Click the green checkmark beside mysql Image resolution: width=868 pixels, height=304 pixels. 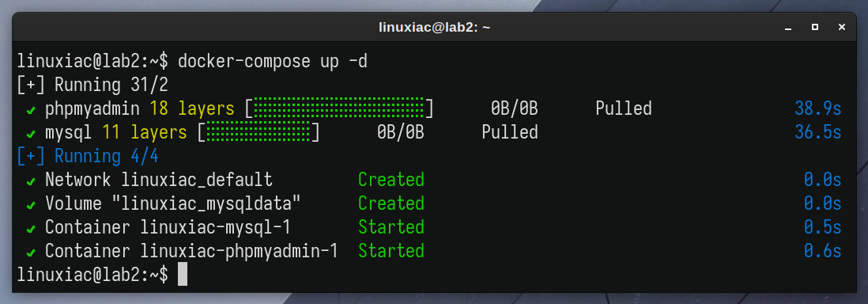31,133
